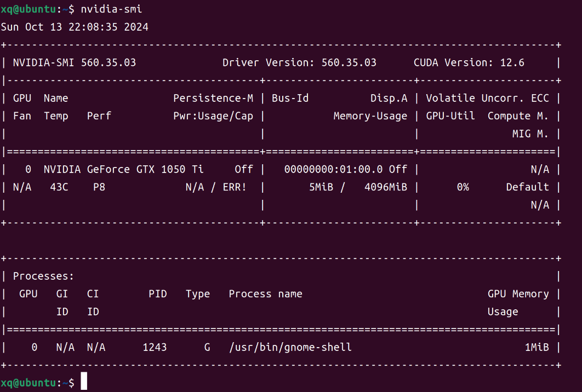Viewport: 582px width, 392px height.
Task: Click the '4096MiB' total memory value
Action: [386, 187]
